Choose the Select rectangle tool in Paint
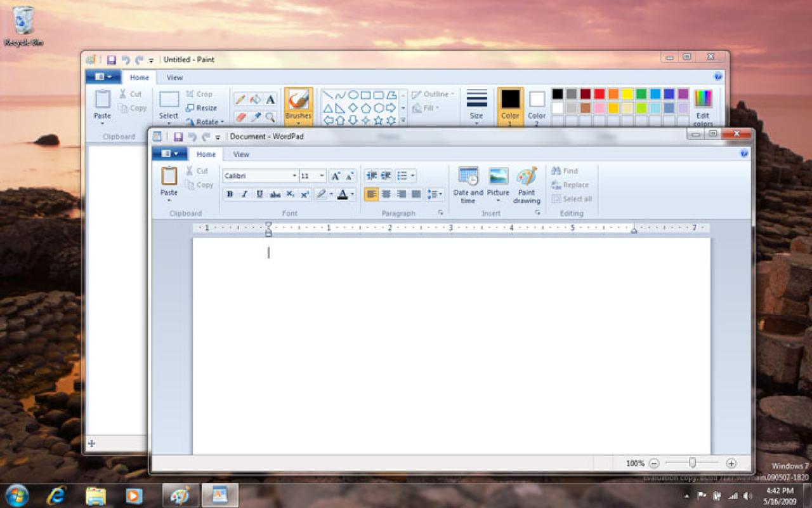 169,100
